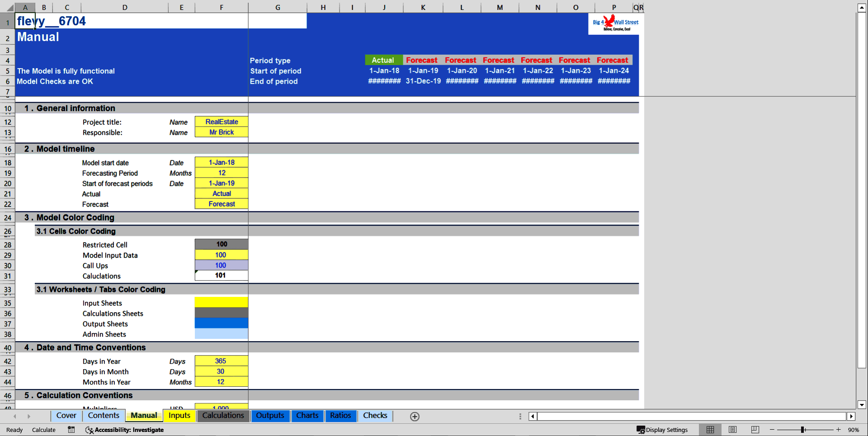The image size is (868, 436).
Task: Click previous sheet navigation arrow
Action: (x=14, y=416)
